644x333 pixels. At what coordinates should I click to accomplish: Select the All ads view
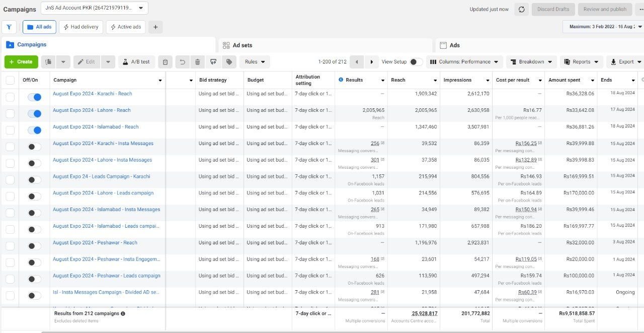point(39,27)
